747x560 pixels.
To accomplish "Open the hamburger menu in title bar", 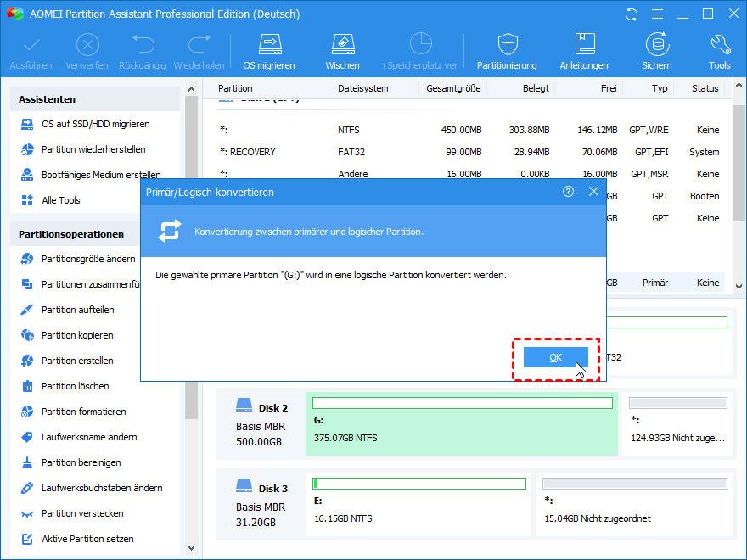I will (x=657, y=14).
